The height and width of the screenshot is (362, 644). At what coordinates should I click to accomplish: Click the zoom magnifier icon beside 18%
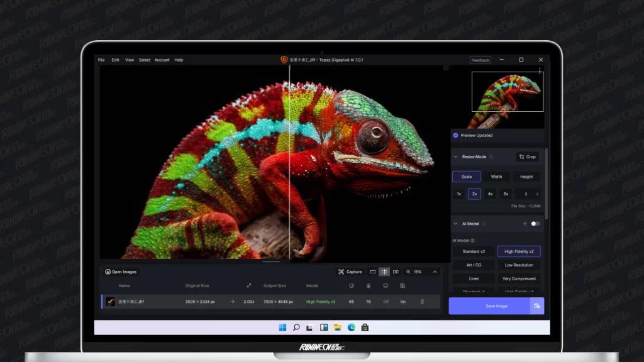click(409, 271)
